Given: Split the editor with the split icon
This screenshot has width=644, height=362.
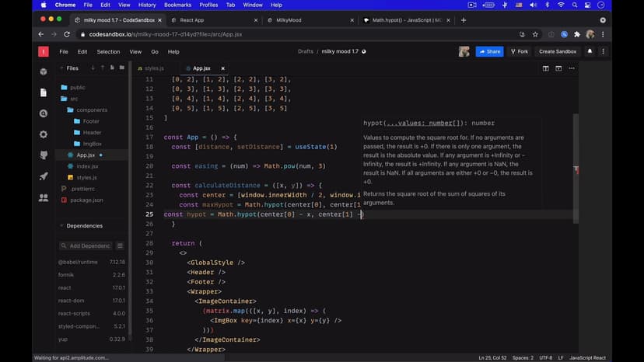Looking at the screenshot, I should tap(546, 68).
